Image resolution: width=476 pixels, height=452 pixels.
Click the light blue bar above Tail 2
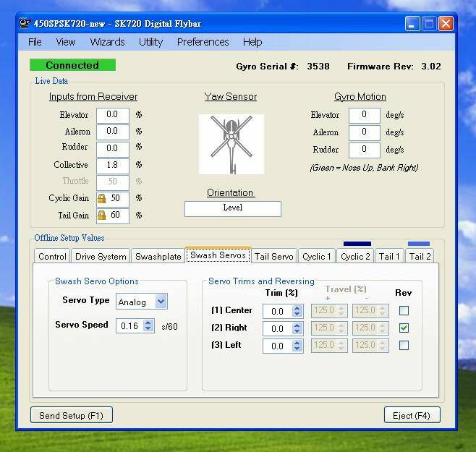coord(419,244)
